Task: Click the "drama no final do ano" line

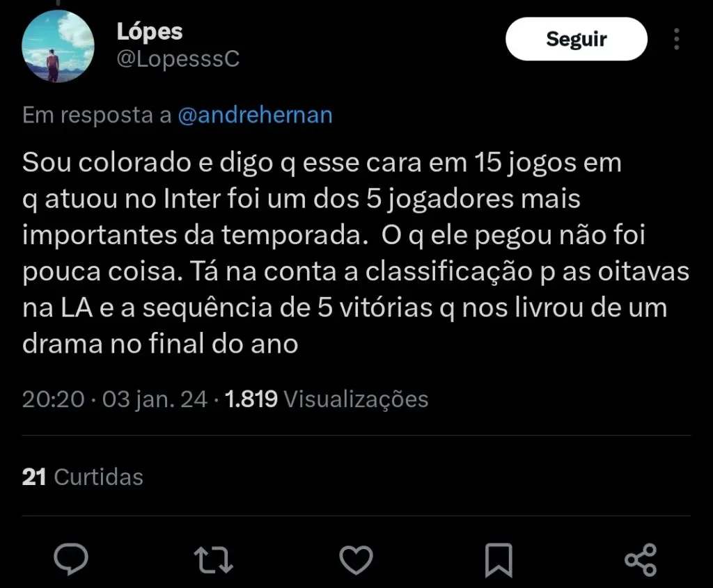Action: 161,344
